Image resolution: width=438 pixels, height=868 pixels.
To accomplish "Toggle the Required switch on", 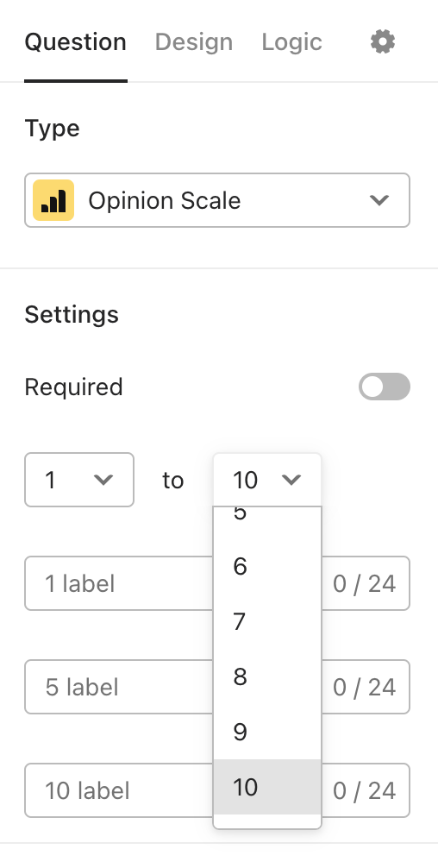I will coord(385,387).
